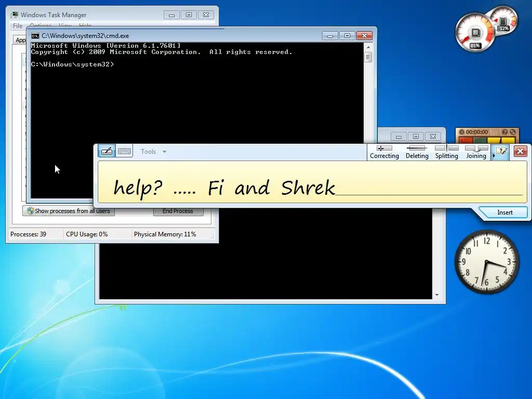Show the Deleting gesture demo
The image size is (532, 399).
[417, 152]
